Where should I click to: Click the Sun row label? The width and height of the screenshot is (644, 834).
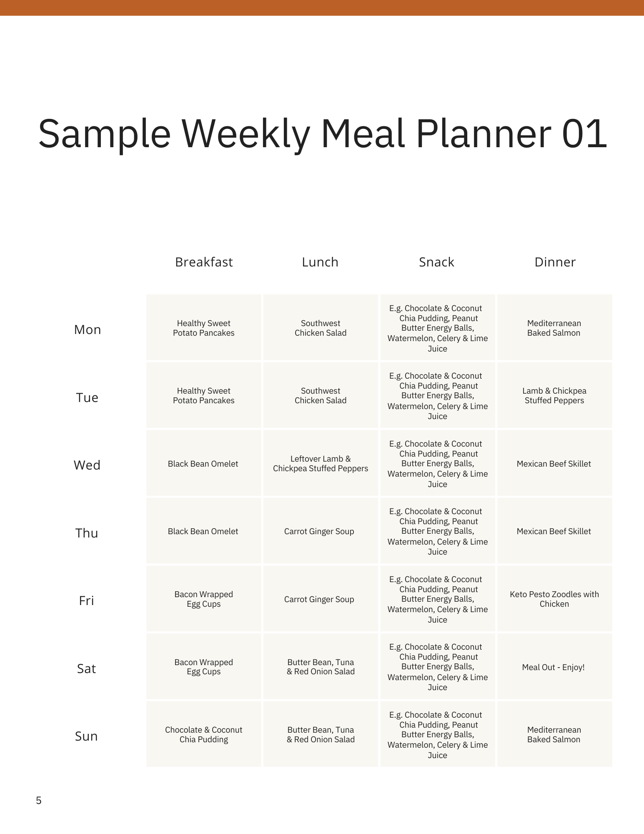pos(86,736)
